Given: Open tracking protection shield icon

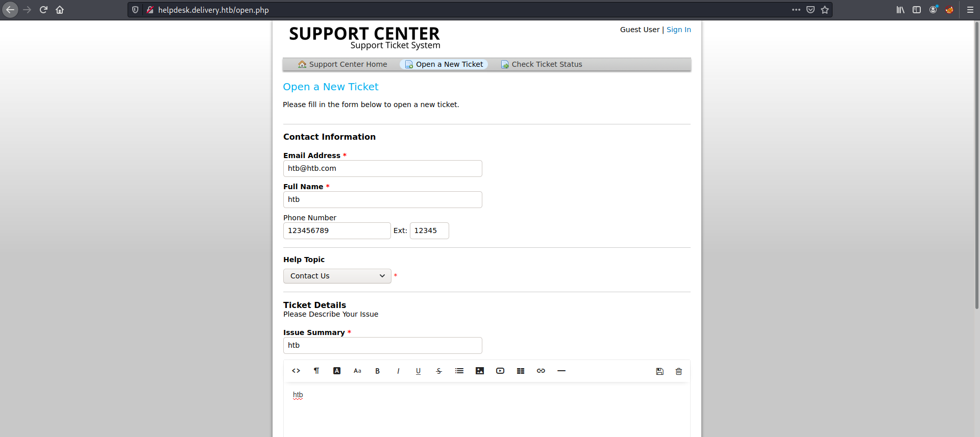Looking at the screenshot, I should tap(135, 10).
